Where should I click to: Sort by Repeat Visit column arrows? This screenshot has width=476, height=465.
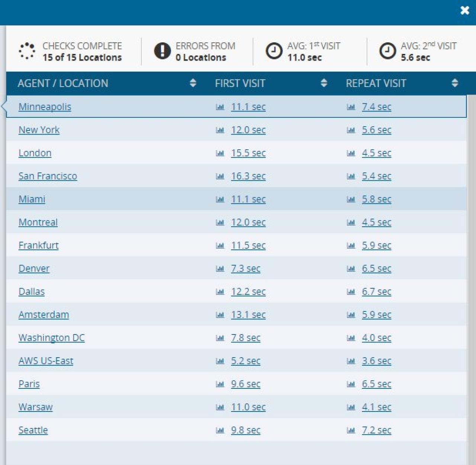pyautogui.click(x=454, y=83)
